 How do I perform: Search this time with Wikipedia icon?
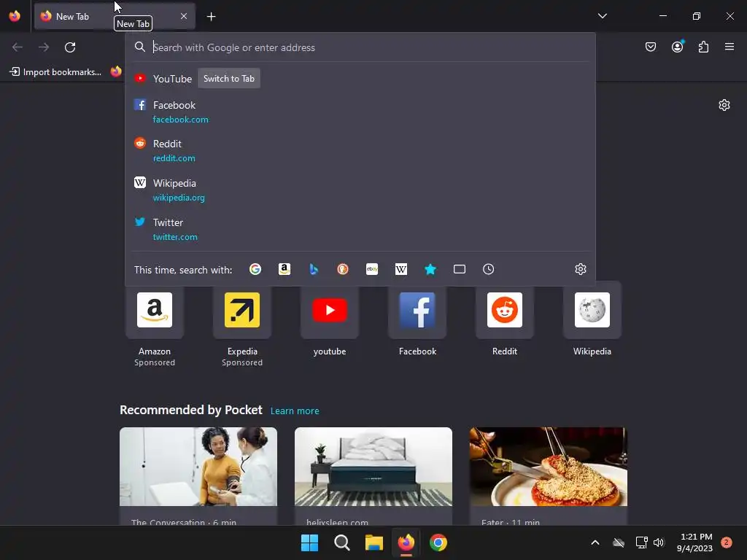401,270
